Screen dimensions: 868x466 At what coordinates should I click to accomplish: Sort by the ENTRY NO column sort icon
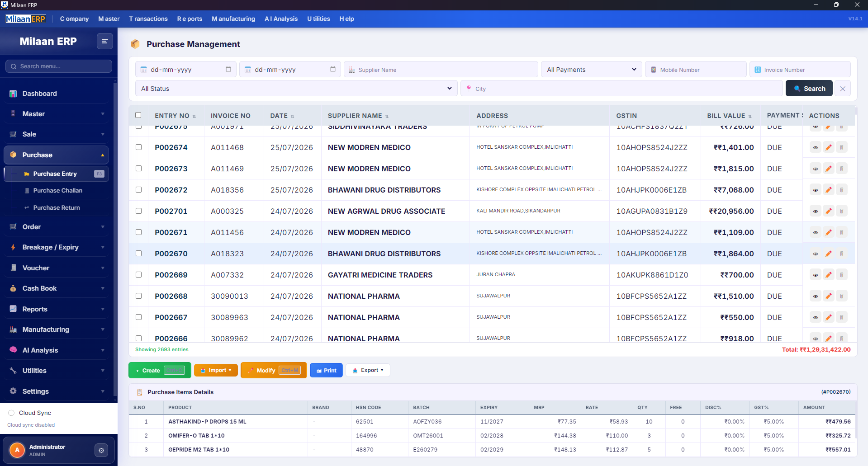pyautogui.click(x=194, y=116)
